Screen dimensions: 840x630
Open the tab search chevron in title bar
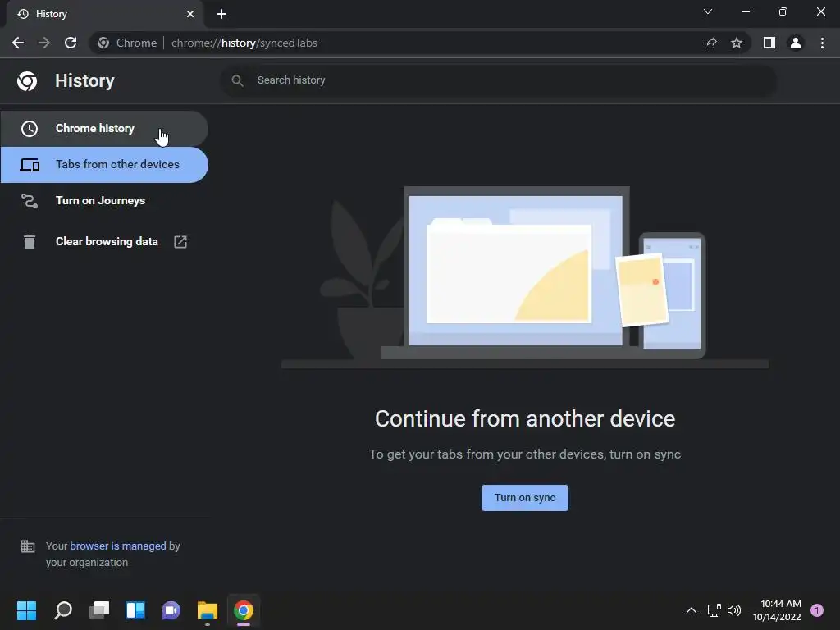(708, 11)
